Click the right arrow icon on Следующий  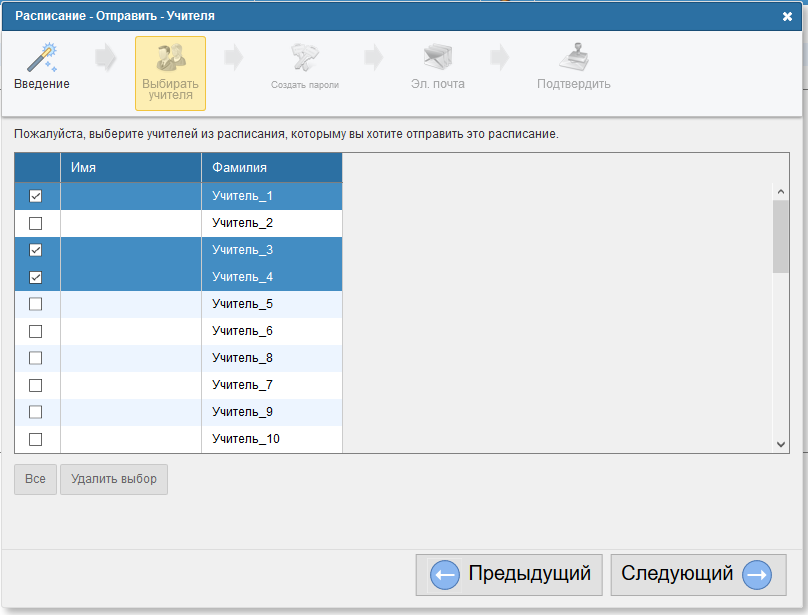tap(758, 575)
